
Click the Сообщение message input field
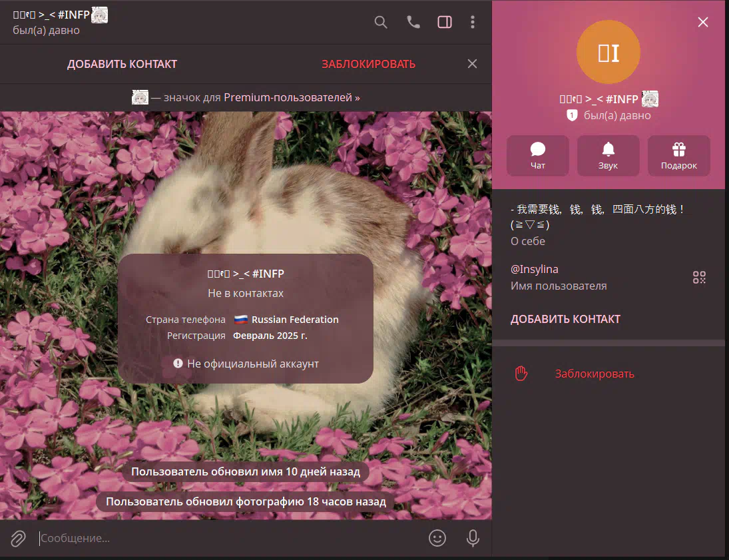tap(226, 538)
